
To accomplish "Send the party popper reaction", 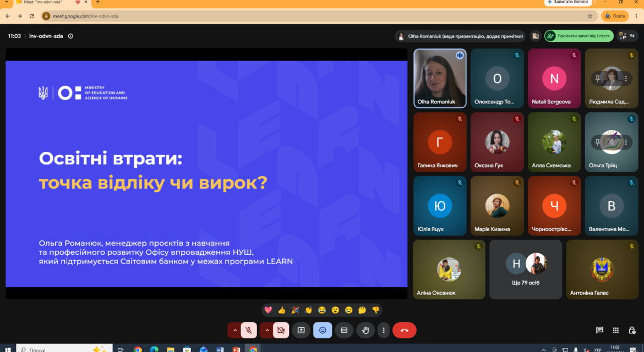I will pos(295,310).
